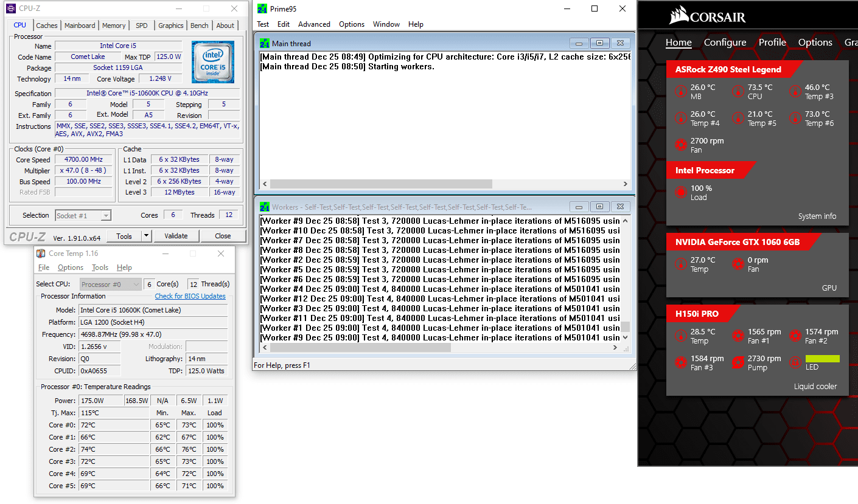
Task: Click the Temp #5 thermometer icon
Action: [x=738, y=118]
